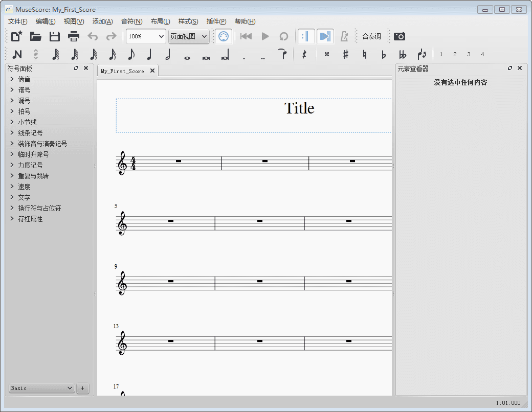Screen dimensions: 532x412
Task: Create a new score with toolbar icon
Action: (x=16, y=36)
